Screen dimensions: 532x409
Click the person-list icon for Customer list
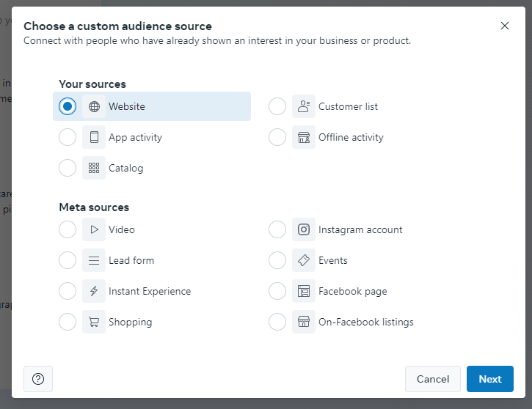tap(304, 106)
